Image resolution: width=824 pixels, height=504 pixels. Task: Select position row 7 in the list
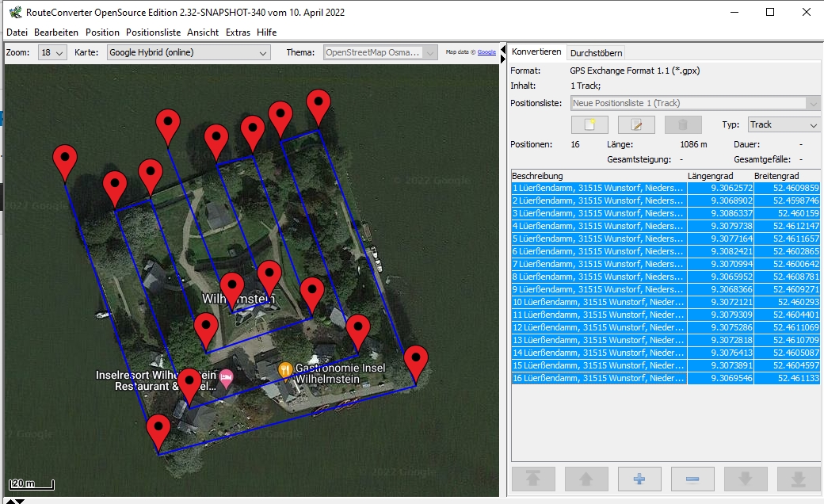[598, 264]
